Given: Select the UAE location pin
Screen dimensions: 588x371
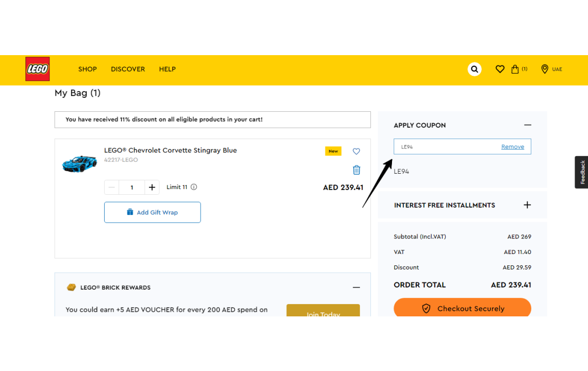Looking at the screenshot, I should click(545, 69).
